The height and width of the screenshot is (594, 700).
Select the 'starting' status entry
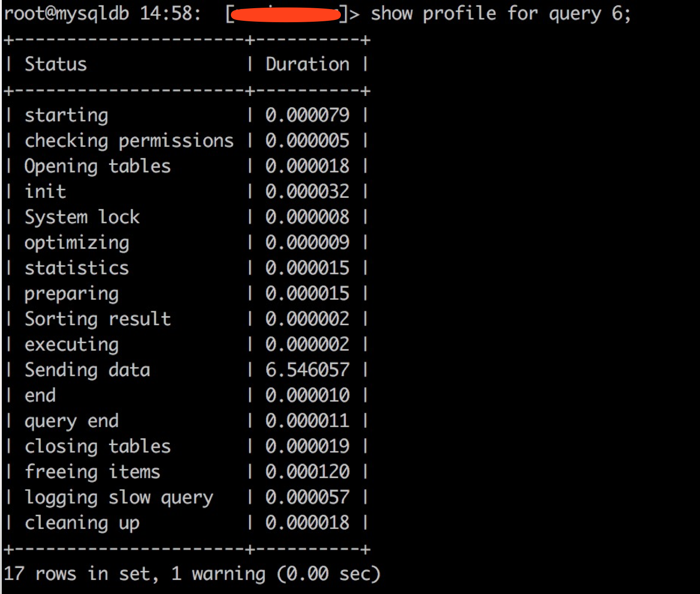66,115
